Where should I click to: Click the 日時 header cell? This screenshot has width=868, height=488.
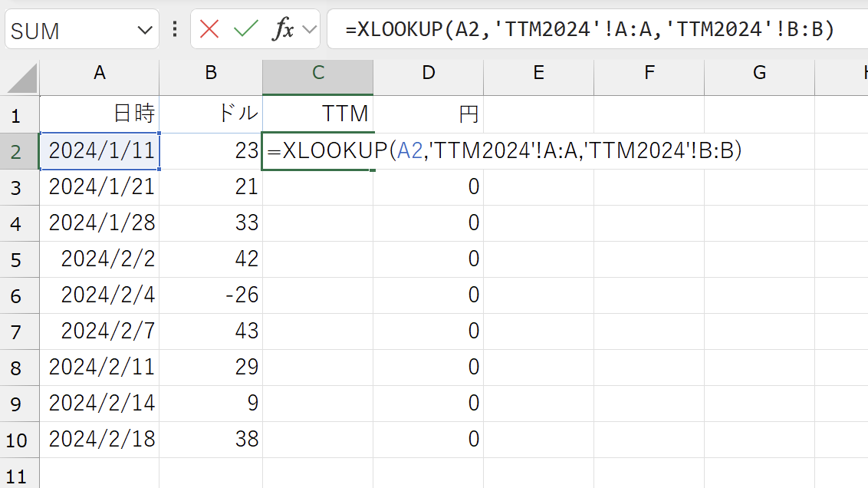[x=100, y=114]
